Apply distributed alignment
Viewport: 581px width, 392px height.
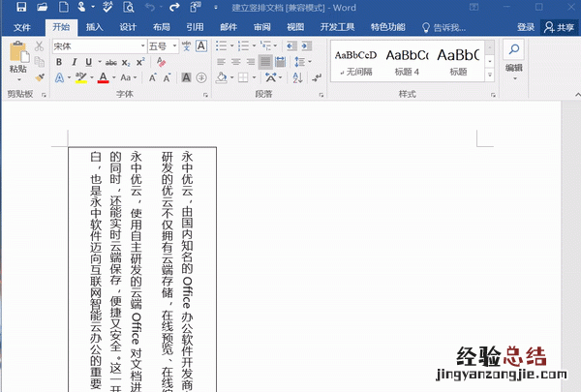point(281,62)
